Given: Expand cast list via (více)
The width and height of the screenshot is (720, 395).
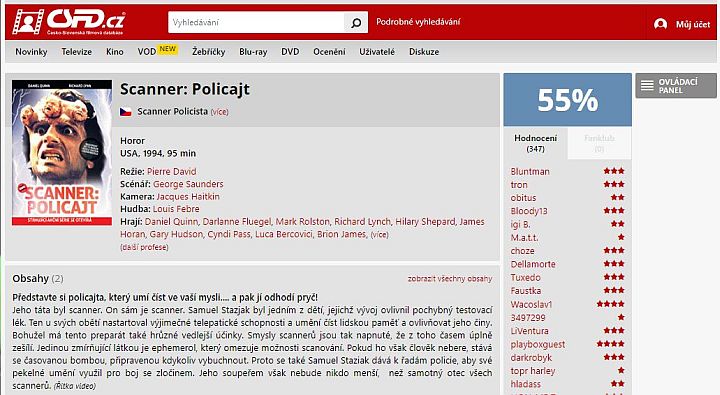Looking at the screenshot, I should (x=379, y=235).
